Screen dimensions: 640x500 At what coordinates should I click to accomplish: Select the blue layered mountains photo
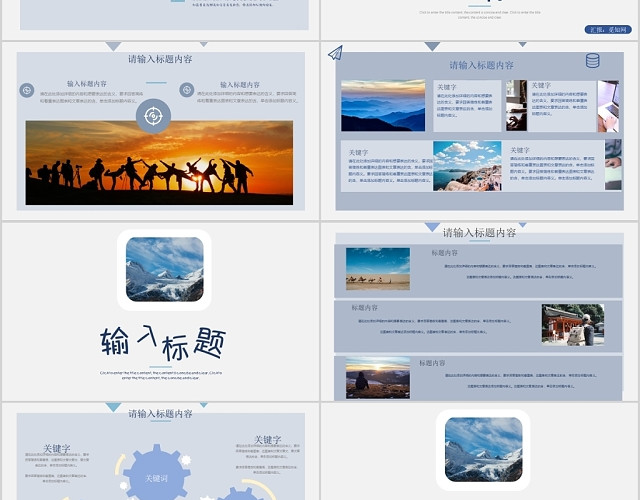click(383, 105)
